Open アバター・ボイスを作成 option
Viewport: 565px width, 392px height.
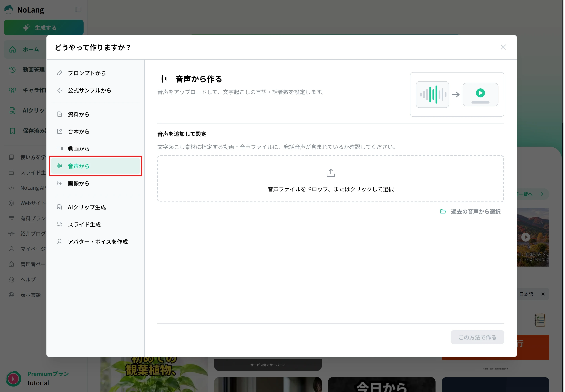click(x=95, y=242)
